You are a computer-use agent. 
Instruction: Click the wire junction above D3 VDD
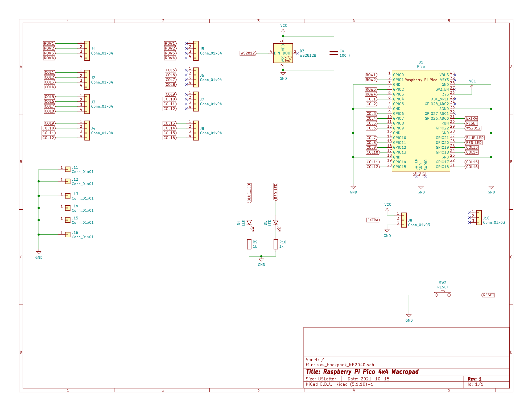click(283, 36)
